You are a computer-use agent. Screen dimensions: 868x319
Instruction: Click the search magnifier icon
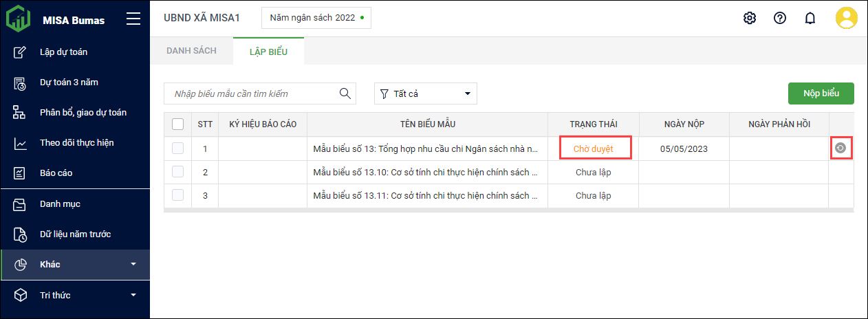pos(345,93)
